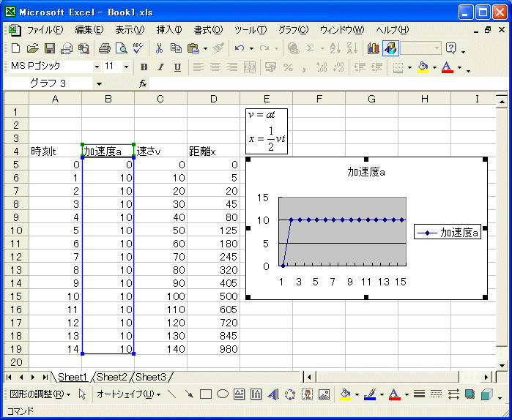Viewport: 512px width, 420px height.
Task: Open the font name dropdown
Action: (x=97, y=67)
